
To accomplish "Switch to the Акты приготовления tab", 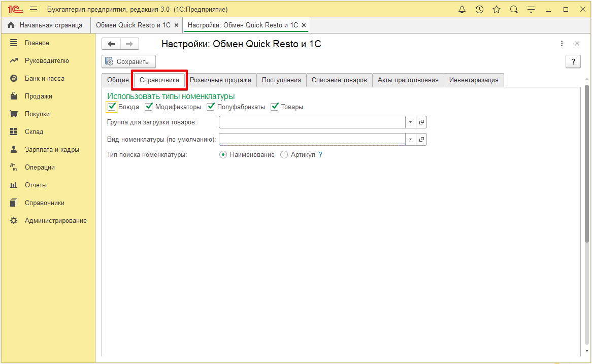I will tap(408, 80).
